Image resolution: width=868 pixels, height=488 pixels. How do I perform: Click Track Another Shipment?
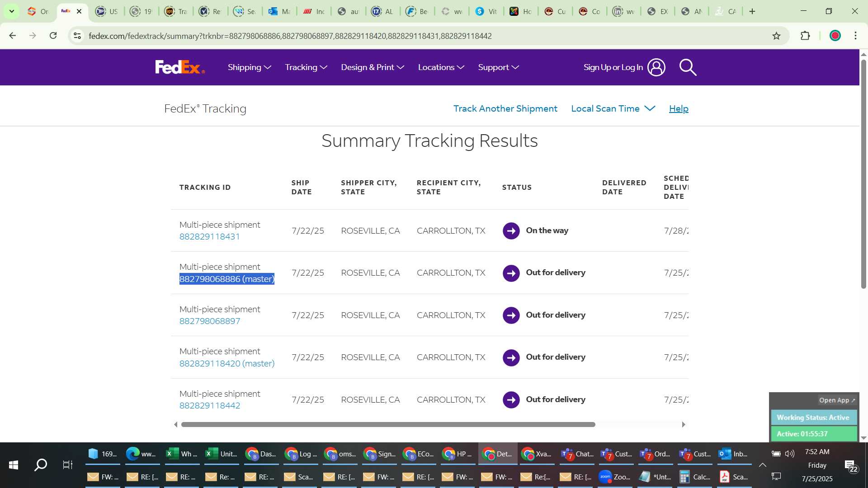[505, 108]
